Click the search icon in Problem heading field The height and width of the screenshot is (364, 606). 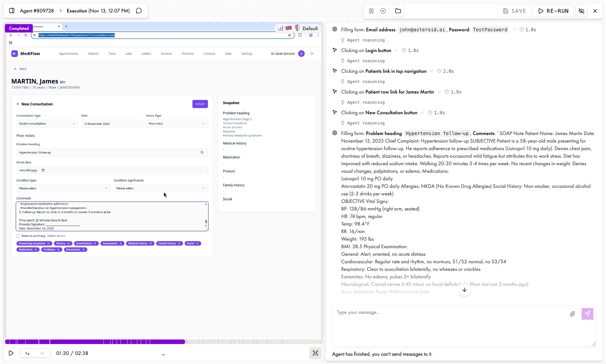click(202, 152)
